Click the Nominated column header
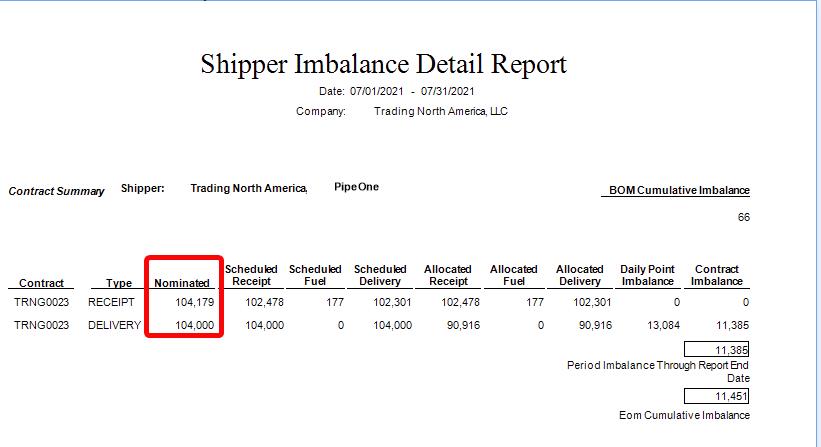 coord(182,283)
